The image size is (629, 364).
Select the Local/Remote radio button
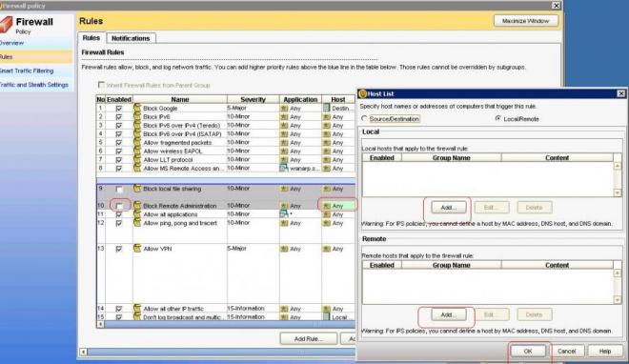[x=497, y=119]
